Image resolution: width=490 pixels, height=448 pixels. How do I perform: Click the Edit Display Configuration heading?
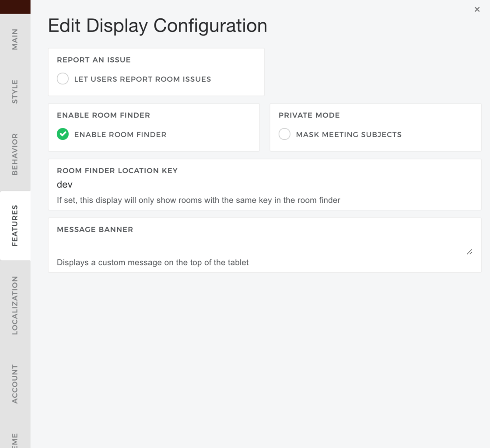pos(157,25)
